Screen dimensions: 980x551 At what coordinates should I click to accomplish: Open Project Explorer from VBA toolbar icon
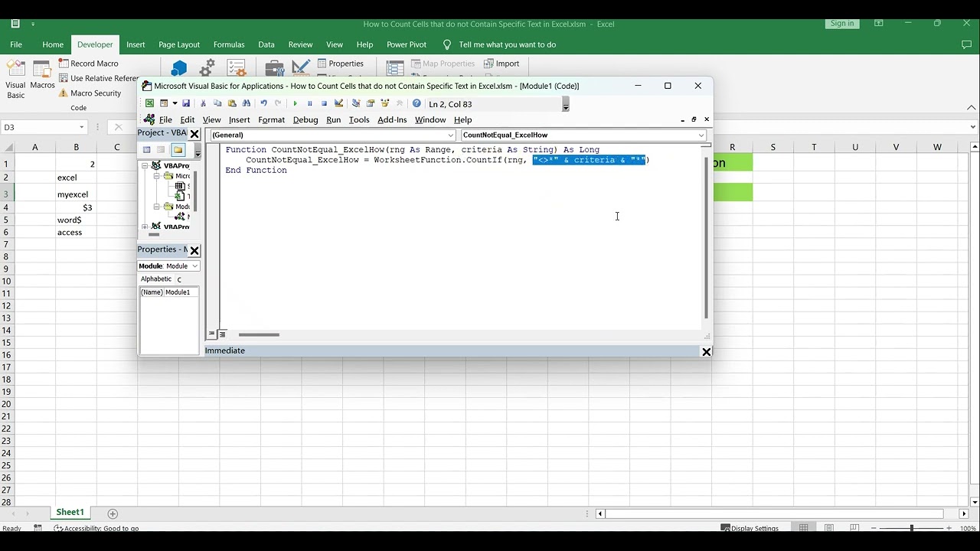[x=356, y=103]
